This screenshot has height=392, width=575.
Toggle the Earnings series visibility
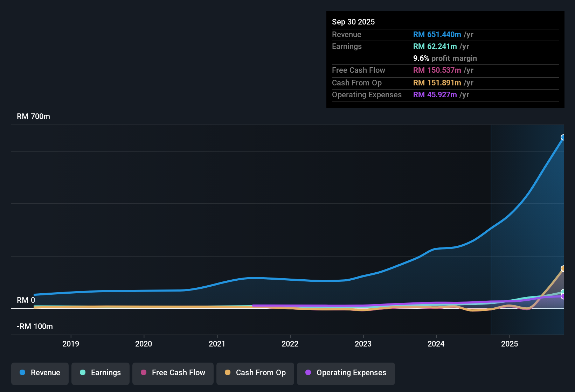pyautogui.click(x=100, y=373)
